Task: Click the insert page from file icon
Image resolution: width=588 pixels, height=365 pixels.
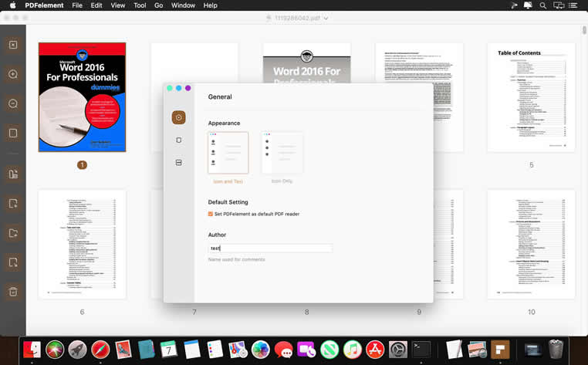Action: [13, 174]
